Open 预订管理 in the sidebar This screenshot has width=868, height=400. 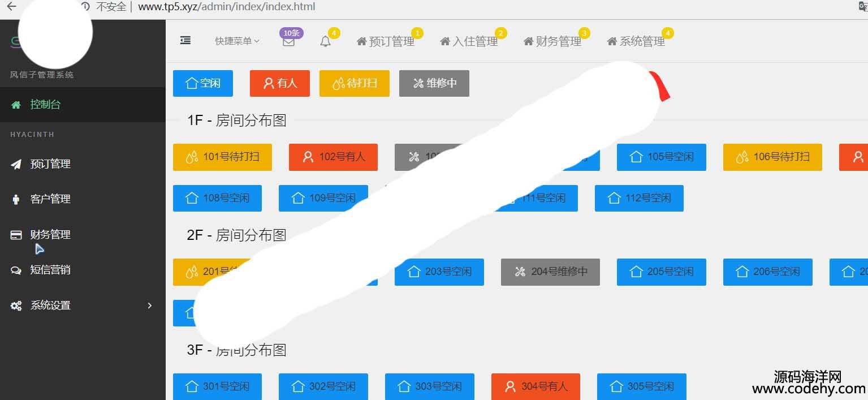(83, 164)
